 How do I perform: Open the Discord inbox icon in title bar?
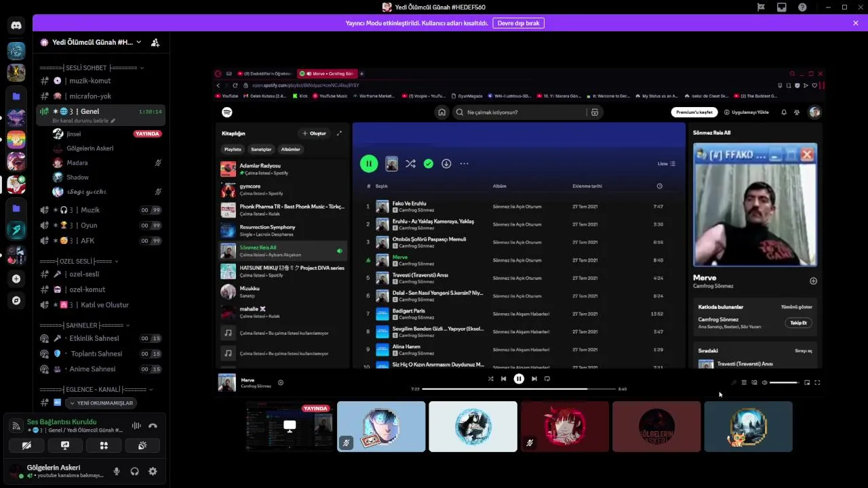[782, 7]
